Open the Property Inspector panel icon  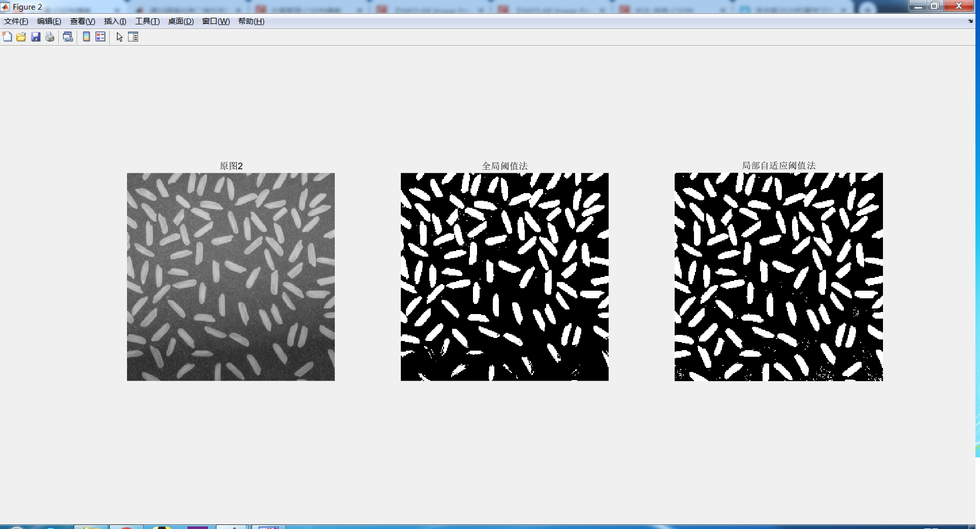pos(133,37)
